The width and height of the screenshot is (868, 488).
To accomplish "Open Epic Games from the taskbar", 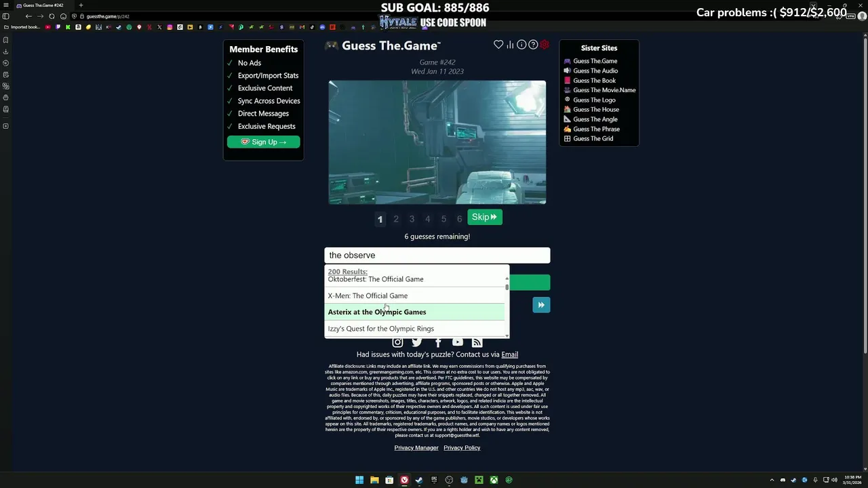I will [434, 480].
